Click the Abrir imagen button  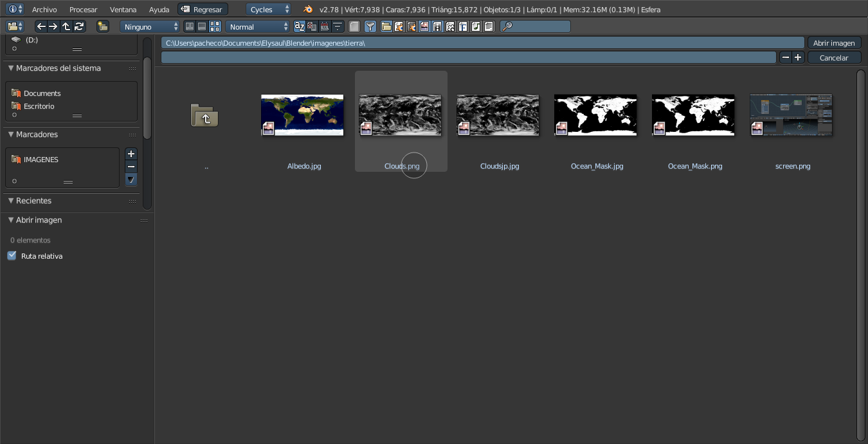pyautogui.click(x=834, y=42)
